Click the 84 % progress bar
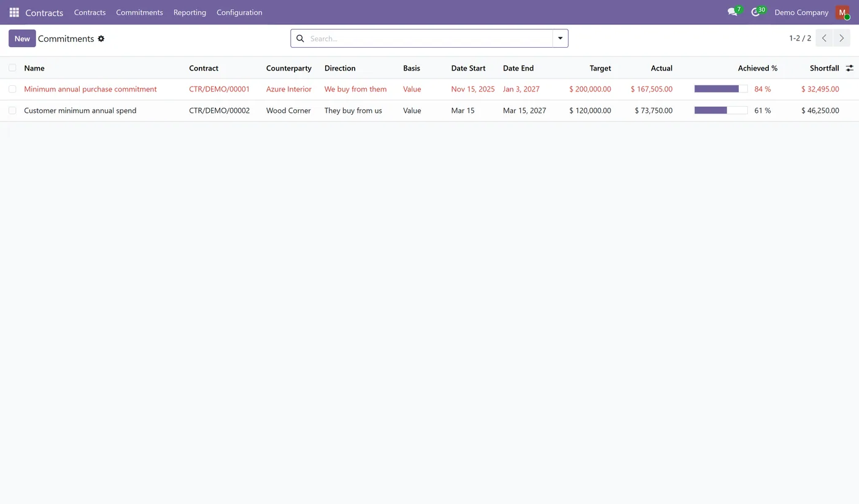Image resolution: width=859 pixels, height=504 pixels. pos(721,89)
